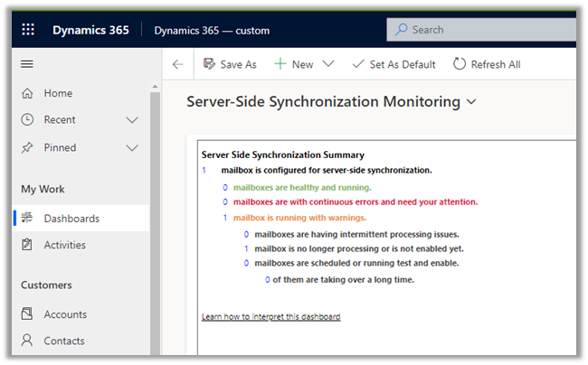Image resolution: width=588 pixels, height=365 pixels.
Task: Select Dashboards in the navigation
Action: (71, 219)
